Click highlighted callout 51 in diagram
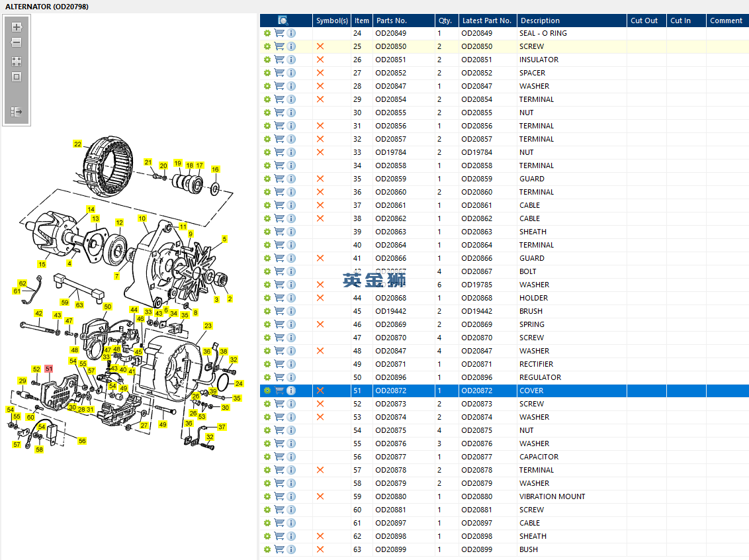The height and width of the screenshot is (560, 749). (x=48, y=369)
